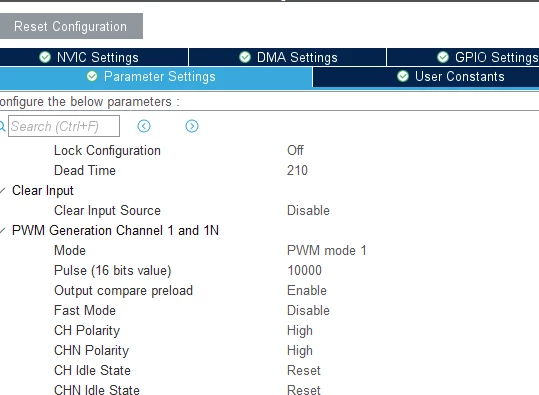Click the User Constants green check icon
The height and width of the screenshot is (395, 539).
pos(403,76)
